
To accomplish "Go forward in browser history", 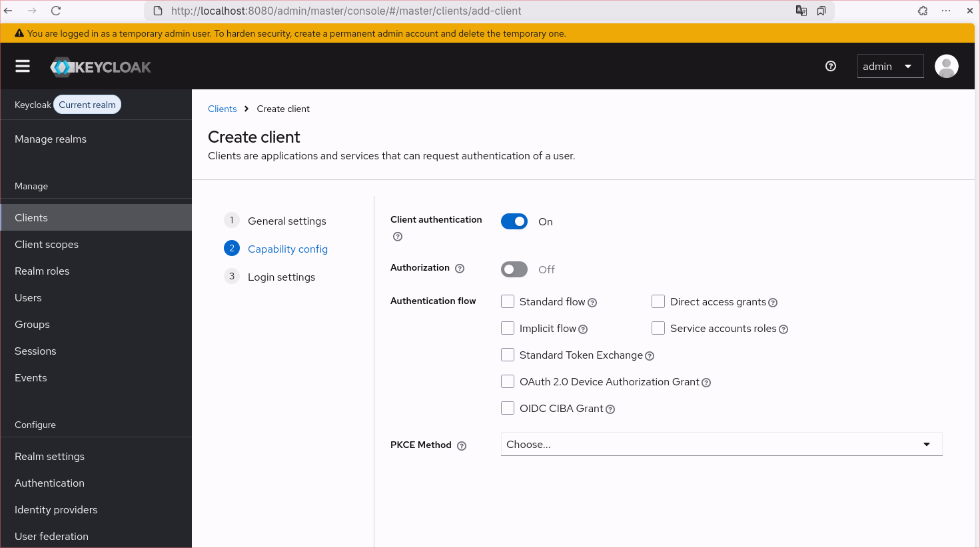I will point(32,11).
